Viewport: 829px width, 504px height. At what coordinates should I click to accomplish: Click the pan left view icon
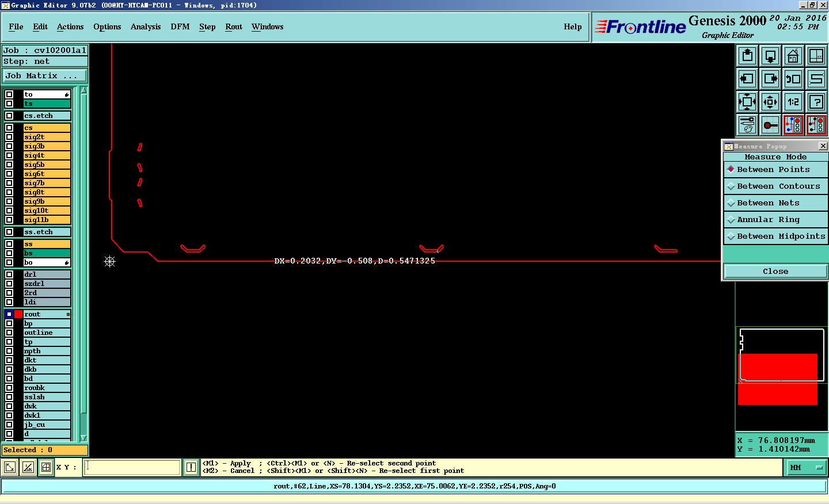pos(747,79)
